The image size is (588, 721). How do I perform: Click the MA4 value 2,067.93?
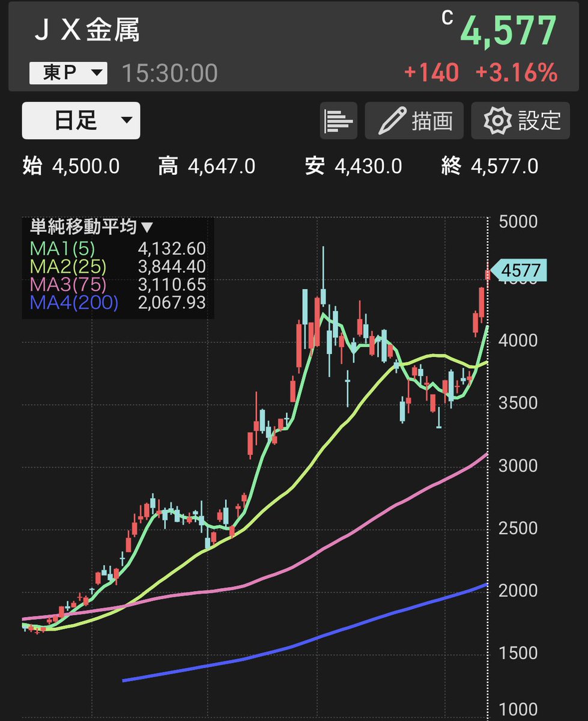click(171, 302)
